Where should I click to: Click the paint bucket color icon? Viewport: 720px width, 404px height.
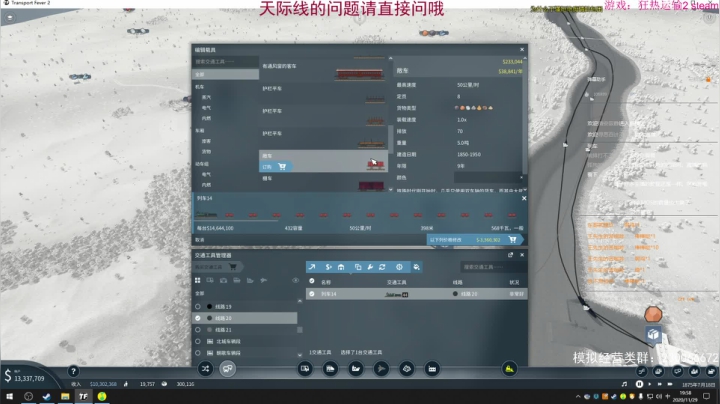click(x=416, y=267)
